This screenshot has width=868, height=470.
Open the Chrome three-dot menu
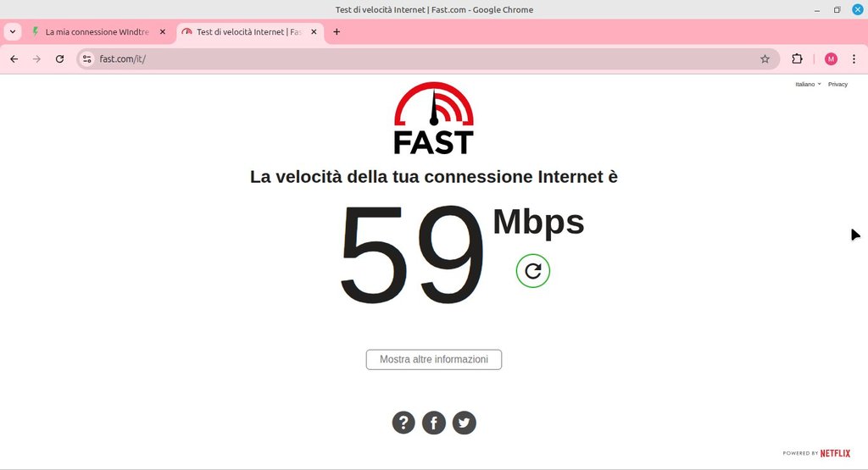pos(854,59)
